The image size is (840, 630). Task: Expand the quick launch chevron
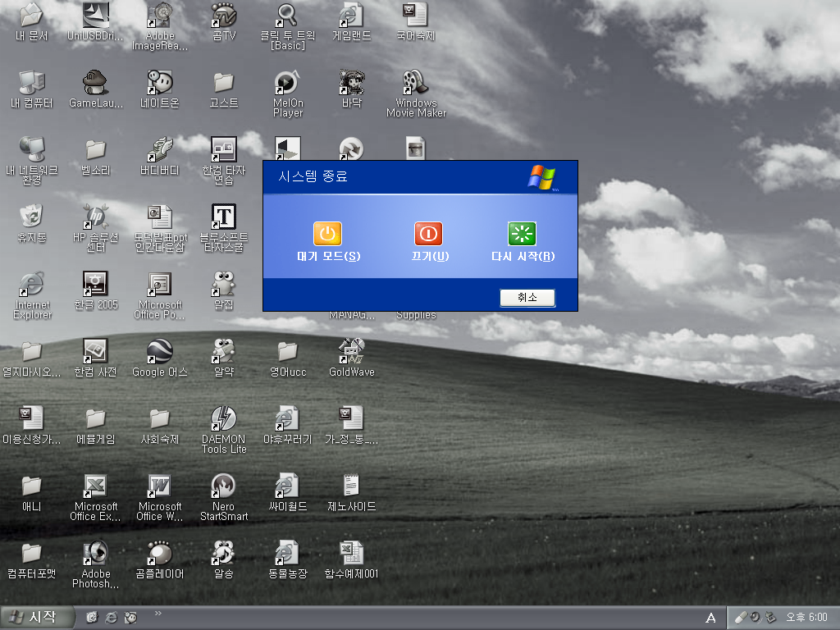(x=158, y=614)
